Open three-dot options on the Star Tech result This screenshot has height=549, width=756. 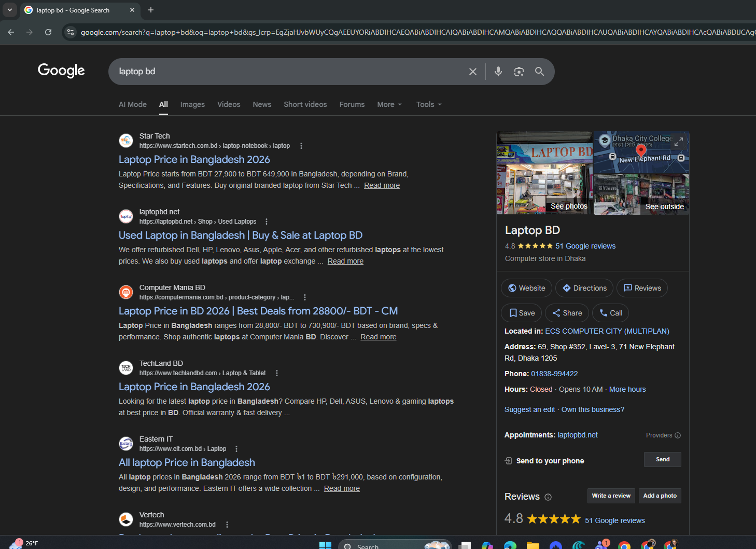pyautogui.click(x=301, y=146)
